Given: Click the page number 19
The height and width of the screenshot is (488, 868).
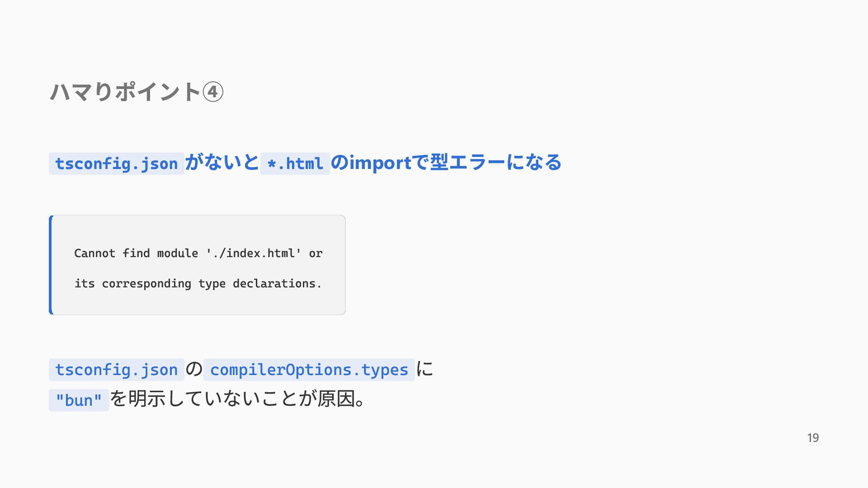Looking at the screenshot, I should (813, 438).
